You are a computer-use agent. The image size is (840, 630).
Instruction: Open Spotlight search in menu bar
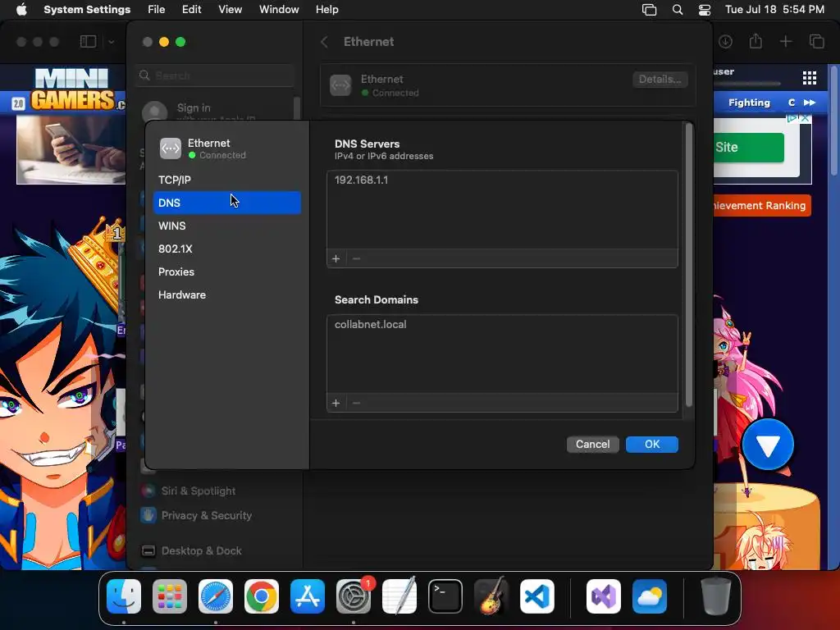coord(678,10)
